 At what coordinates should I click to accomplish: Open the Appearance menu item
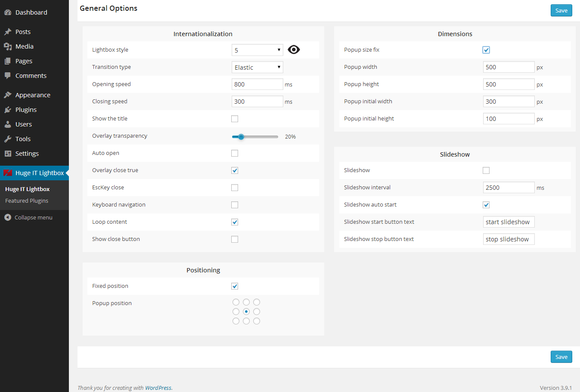pos(34,95)
